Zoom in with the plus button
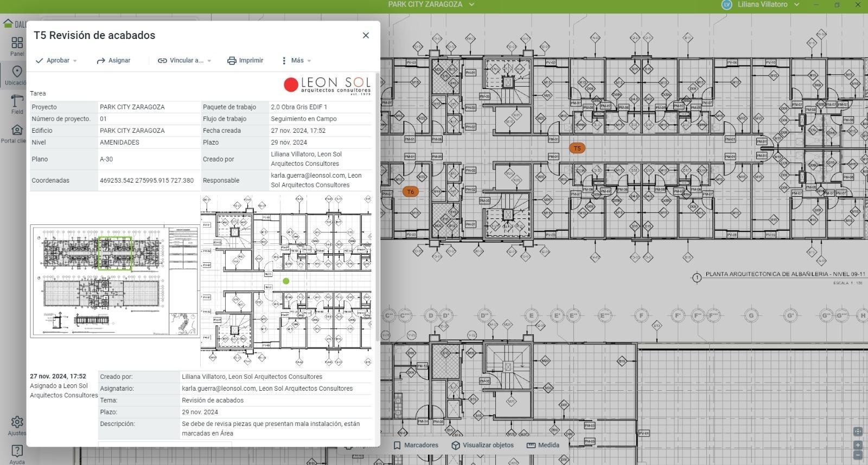 (858, 445)
